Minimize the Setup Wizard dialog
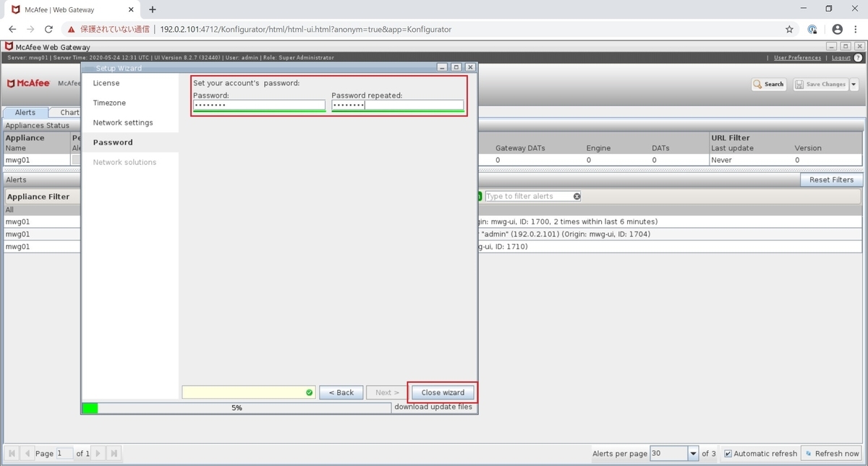868x466 pixels. 443,67
